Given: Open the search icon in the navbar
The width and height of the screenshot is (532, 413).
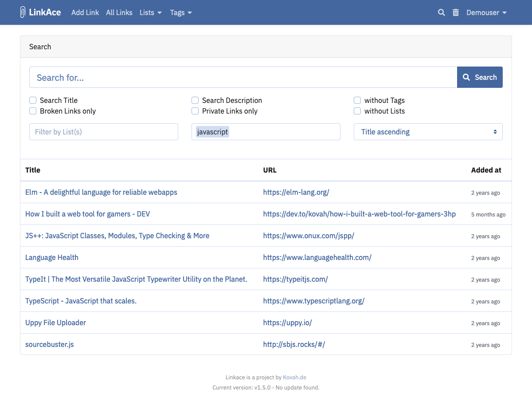Looking at the screenshot, I should click(x=441, y=12).
